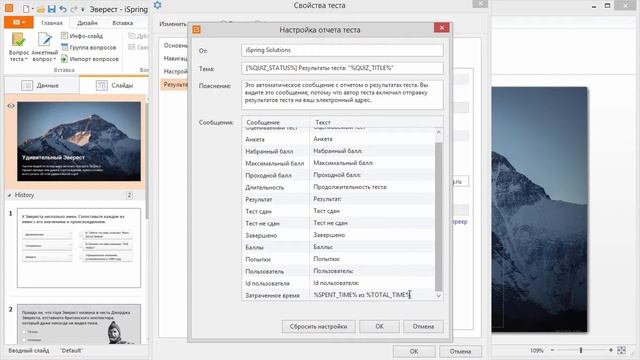
Task: Open the orange File menu button
Action: (x=19, y=22)
